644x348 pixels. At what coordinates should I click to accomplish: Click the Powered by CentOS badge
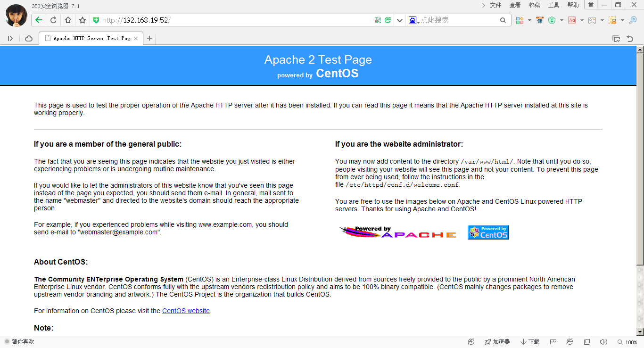pyautogui.click(x=488, y=232)
